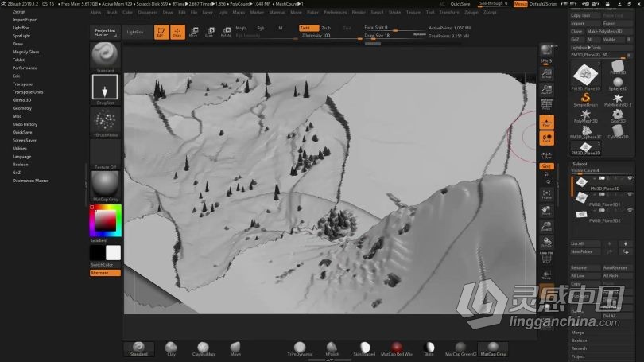Toggle the Mrgb channel button
Image resolution: width=644 pixels, height=362 pixels.
point(241,28)
